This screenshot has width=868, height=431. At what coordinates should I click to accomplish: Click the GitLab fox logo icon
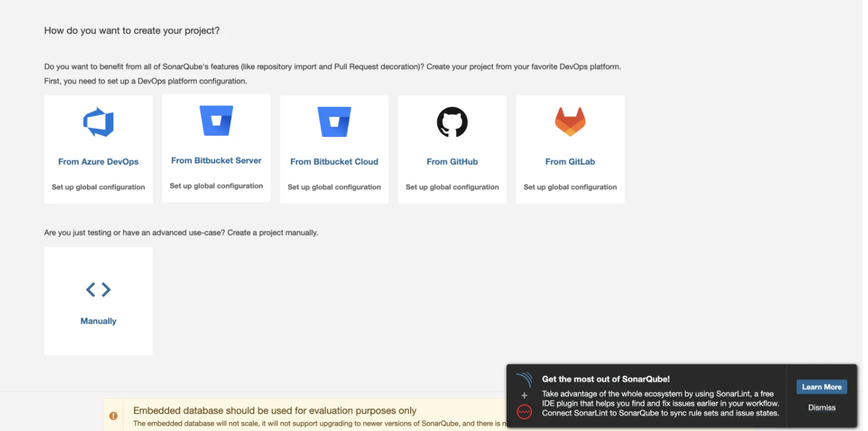[x=570, y=122]
